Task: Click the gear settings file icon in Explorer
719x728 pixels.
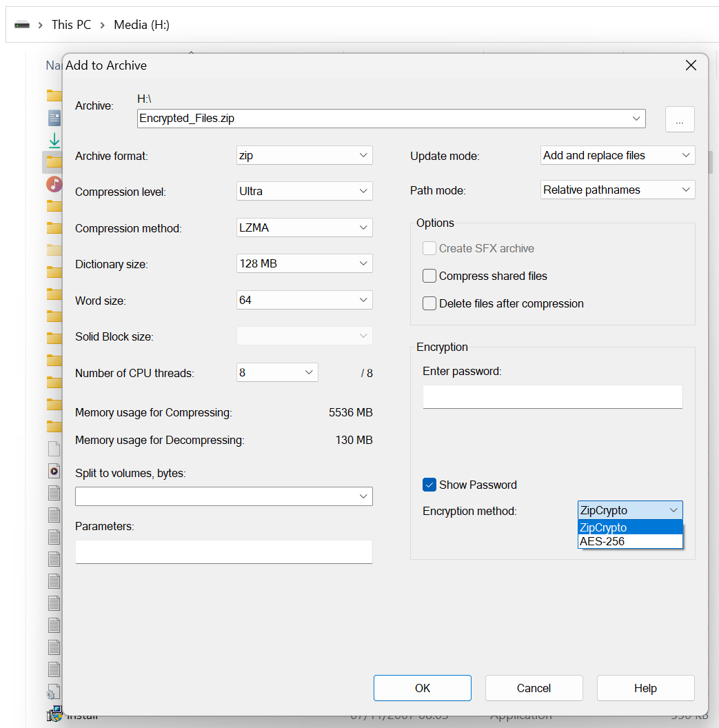Action: (53, 691)
